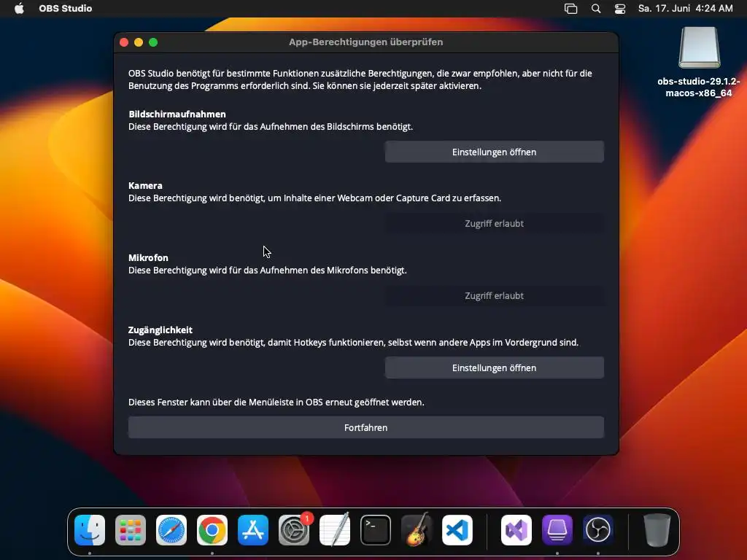Screen dimensions: 747x560
Task: Click the Fortfahren button
Action: coord(366,427)
